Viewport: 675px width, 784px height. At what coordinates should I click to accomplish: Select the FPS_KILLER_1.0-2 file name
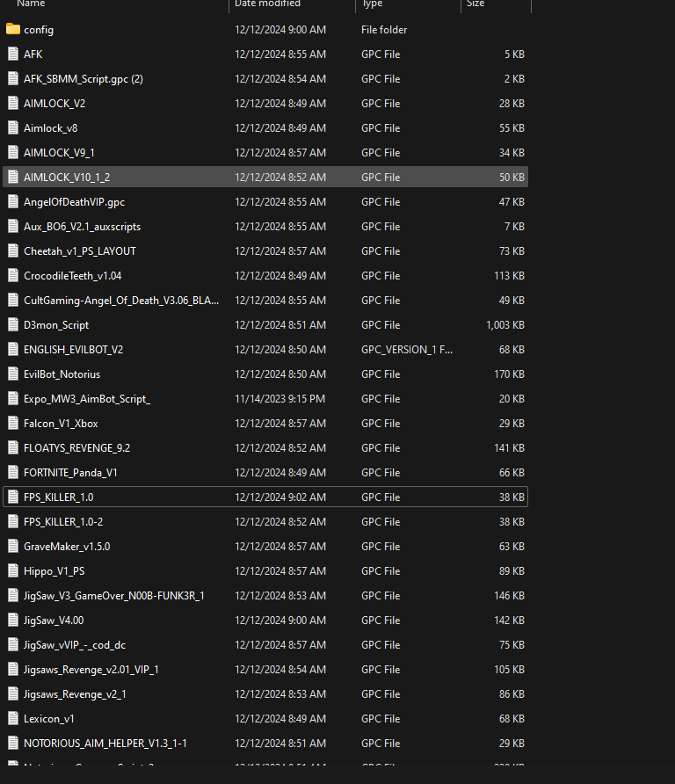coord(63,521)
